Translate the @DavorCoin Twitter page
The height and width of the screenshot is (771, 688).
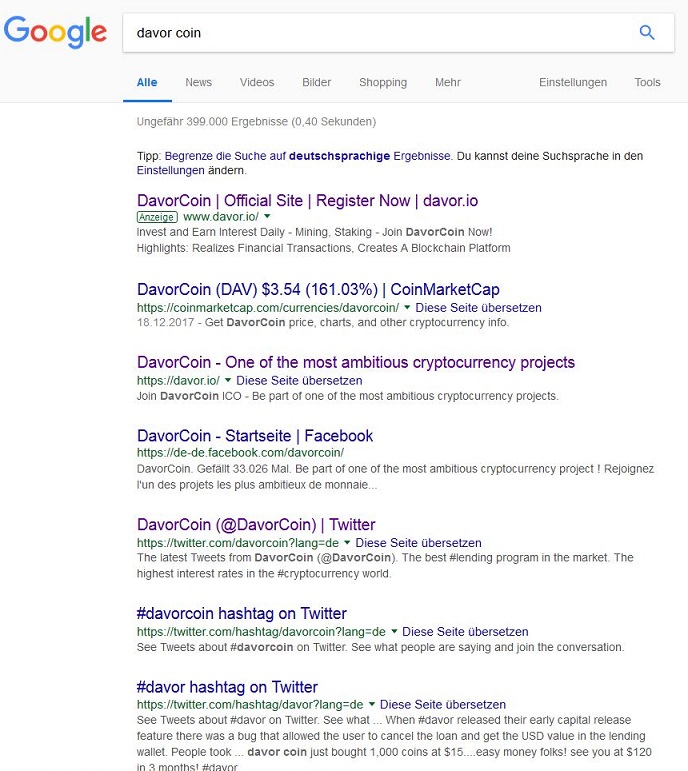(418, 543)
